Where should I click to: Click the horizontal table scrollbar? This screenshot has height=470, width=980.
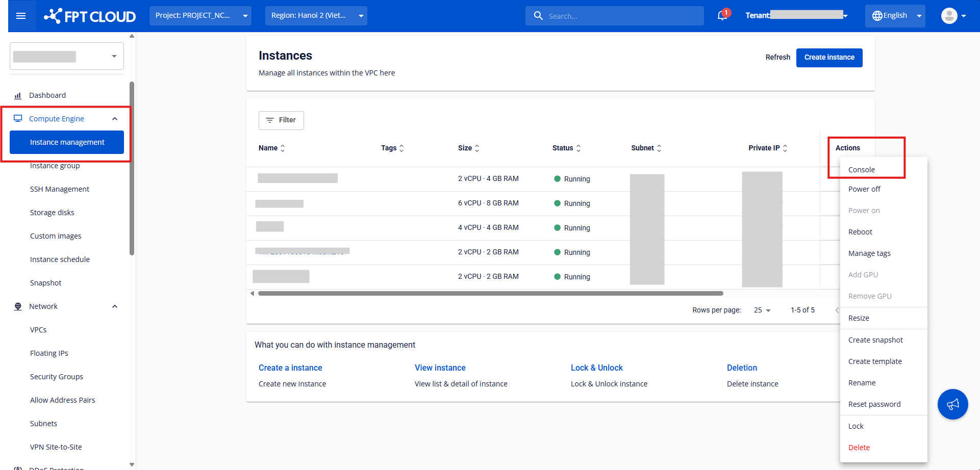[490, 294]
